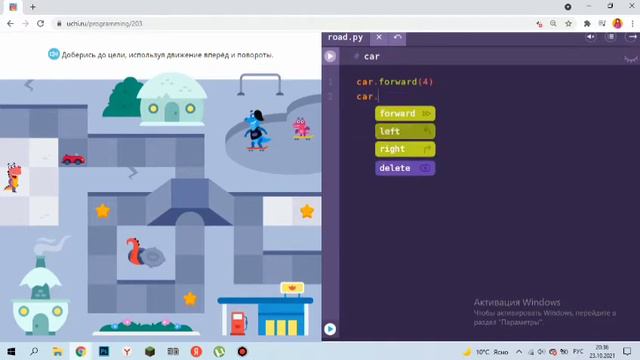Click the star near the bottom road
Screen dimensions: 640x360
(x=190, y=299)
